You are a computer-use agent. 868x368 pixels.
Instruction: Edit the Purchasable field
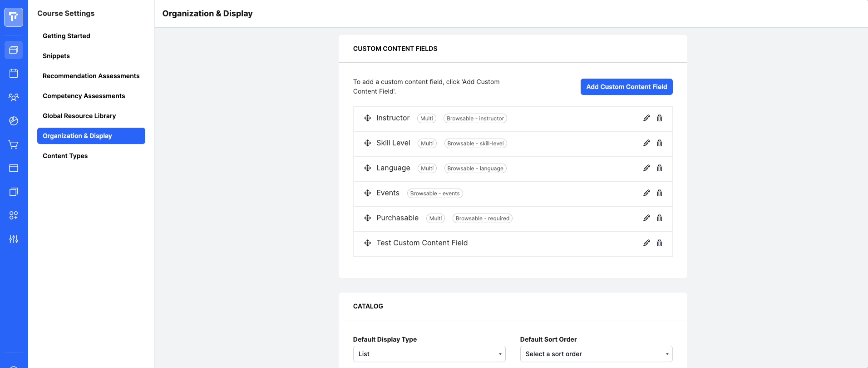click(x=646, y=218)
